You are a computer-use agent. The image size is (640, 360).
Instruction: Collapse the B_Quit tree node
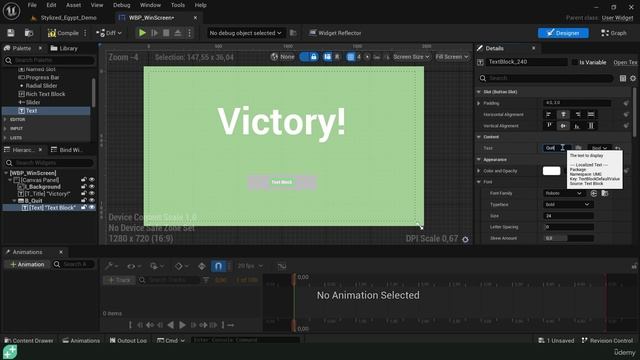pos(15,200)
